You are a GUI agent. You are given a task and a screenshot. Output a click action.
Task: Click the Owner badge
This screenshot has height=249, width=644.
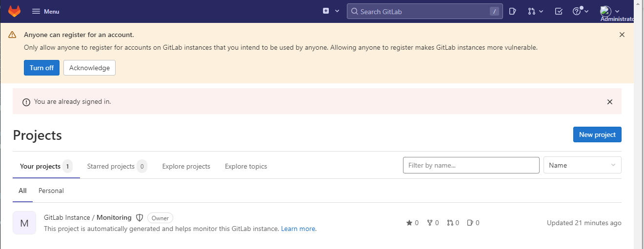[160, 218]
